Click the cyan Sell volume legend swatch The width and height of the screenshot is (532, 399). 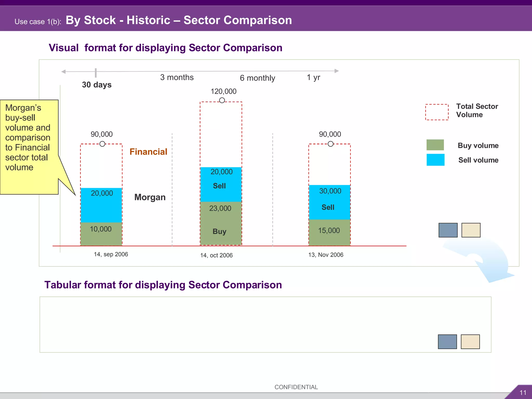click(435, 160)
